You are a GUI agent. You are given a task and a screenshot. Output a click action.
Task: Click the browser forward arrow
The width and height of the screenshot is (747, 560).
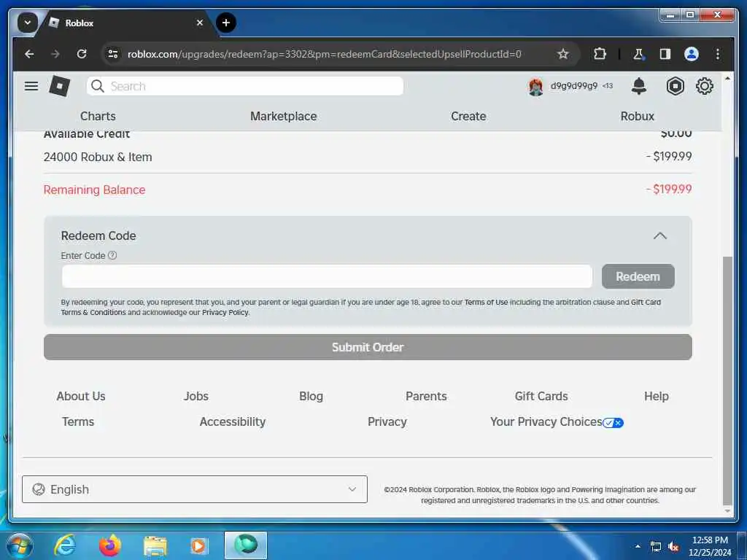pyautogui.click(x=55, y=54)
